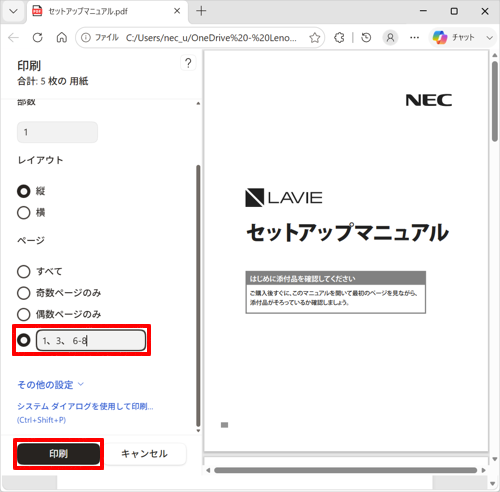Open browser history panel

[x=366, y=38]
